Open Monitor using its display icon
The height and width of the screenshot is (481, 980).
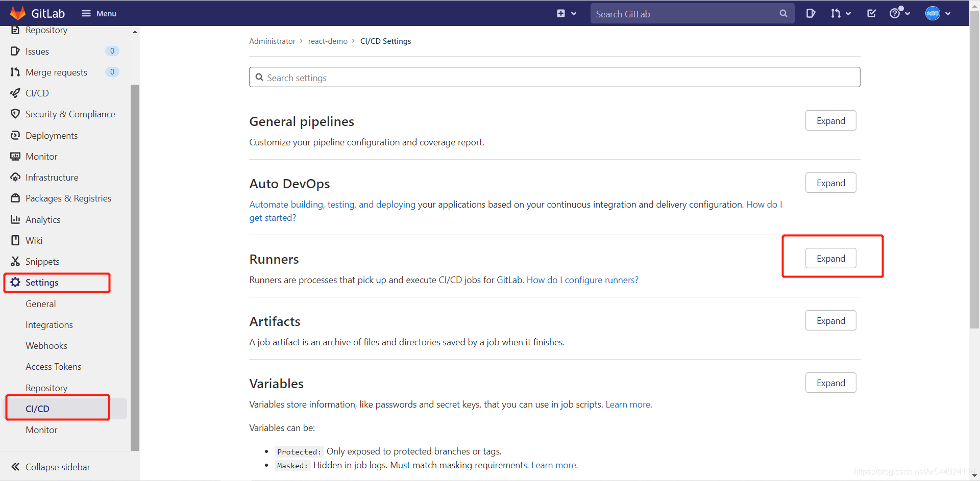pos(15,156)
